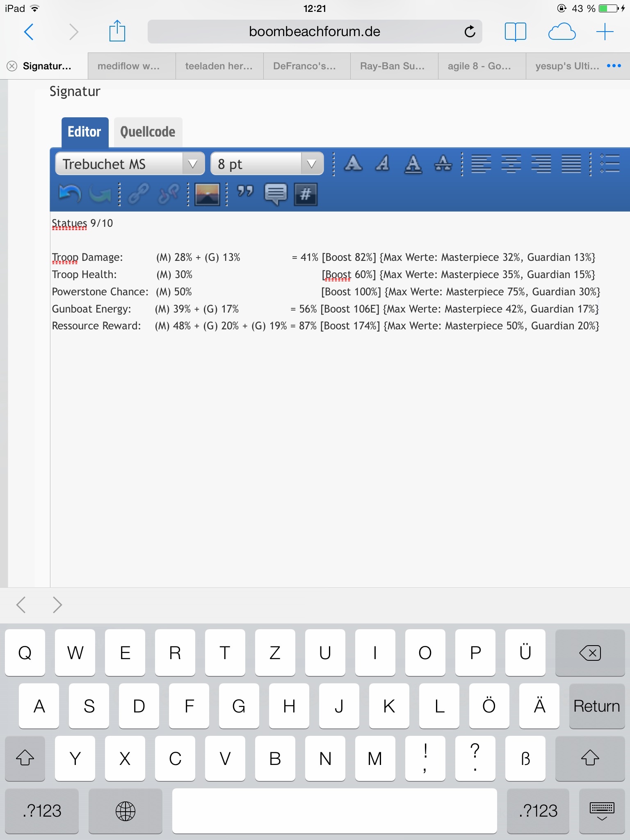Image resolution: width=630 pixels, height=840 pixels.
Task: Insert a quote block
Action: click(x=245, y=192)
